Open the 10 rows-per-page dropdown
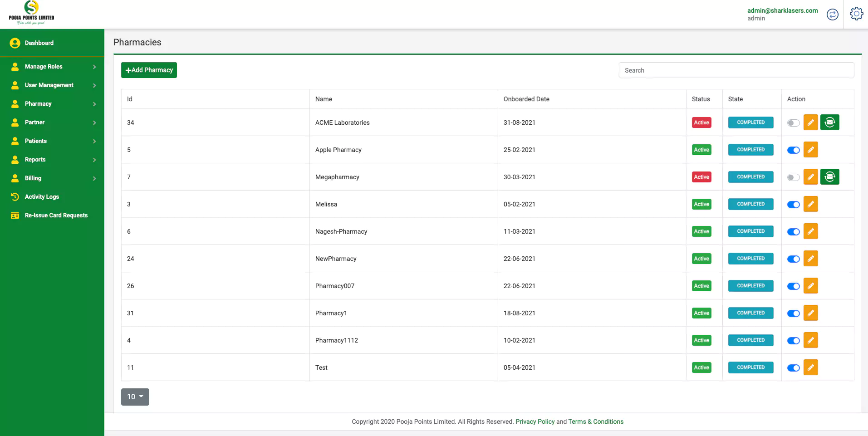Viewport: 868px width, 436px height. click(x=135, y=397)
